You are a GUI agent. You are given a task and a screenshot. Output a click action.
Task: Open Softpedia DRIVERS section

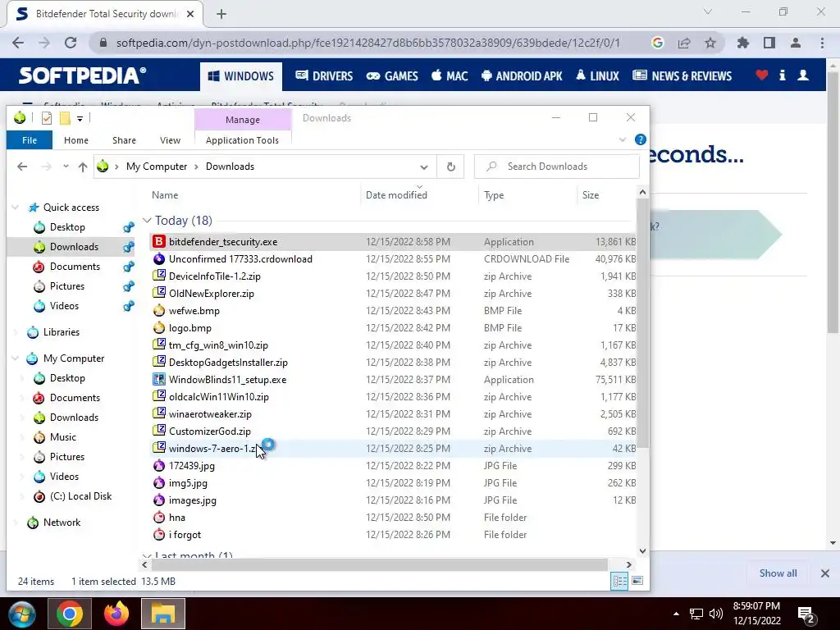point(324,76)
